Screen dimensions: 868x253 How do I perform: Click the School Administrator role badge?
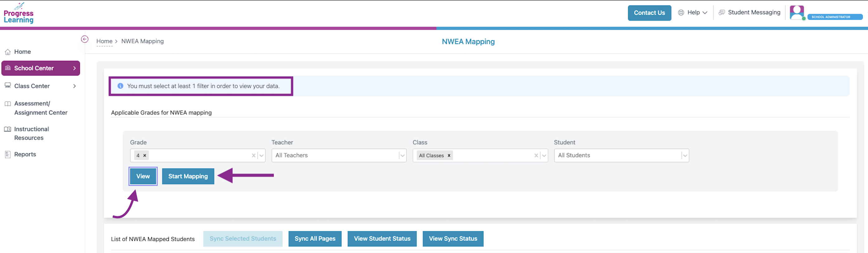pos(835,17)
